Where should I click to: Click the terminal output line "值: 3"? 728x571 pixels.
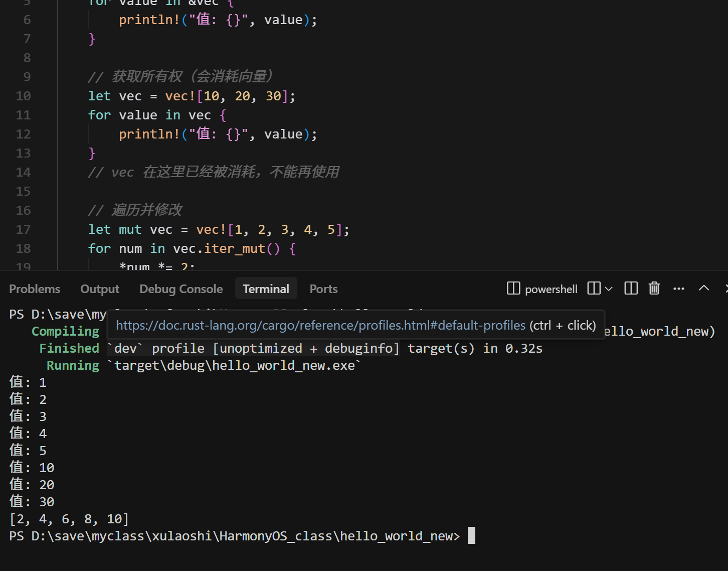click(x=28, y=416)
